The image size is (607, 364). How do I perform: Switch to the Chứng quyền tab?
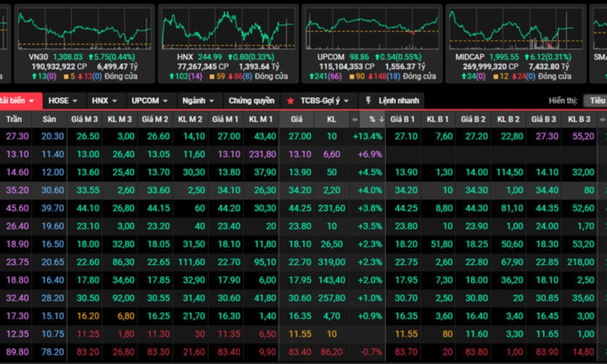tap(251, 101)
